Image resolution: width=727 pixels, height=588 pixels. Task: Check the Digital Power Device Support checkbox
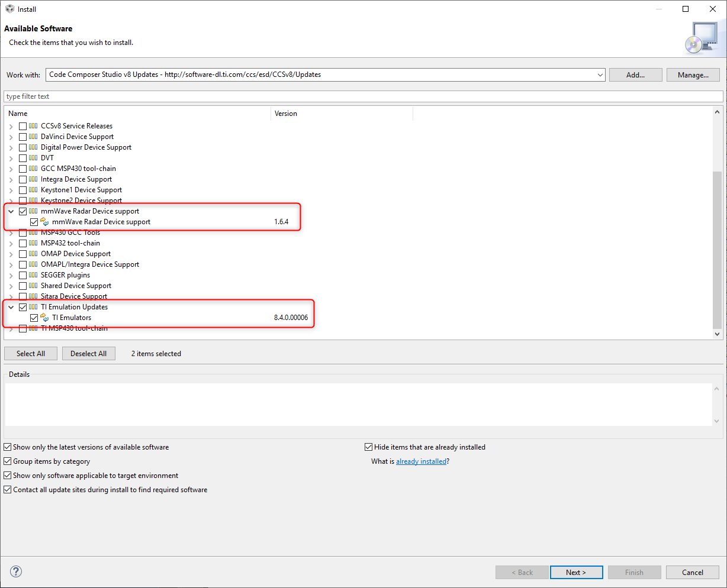(23, 147)
